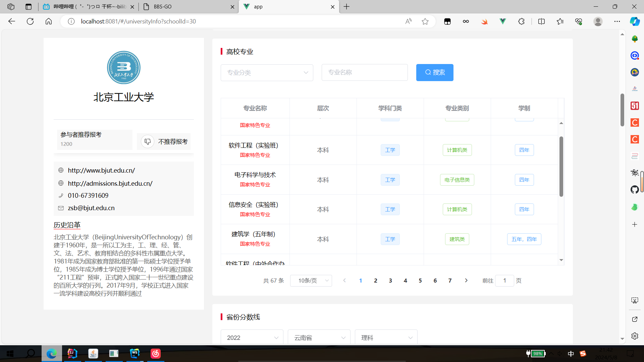The width and height of the screenshot is (644, 362).
Task: Click the 参与者推荐报考 1200 box
Action: (95, 139)
